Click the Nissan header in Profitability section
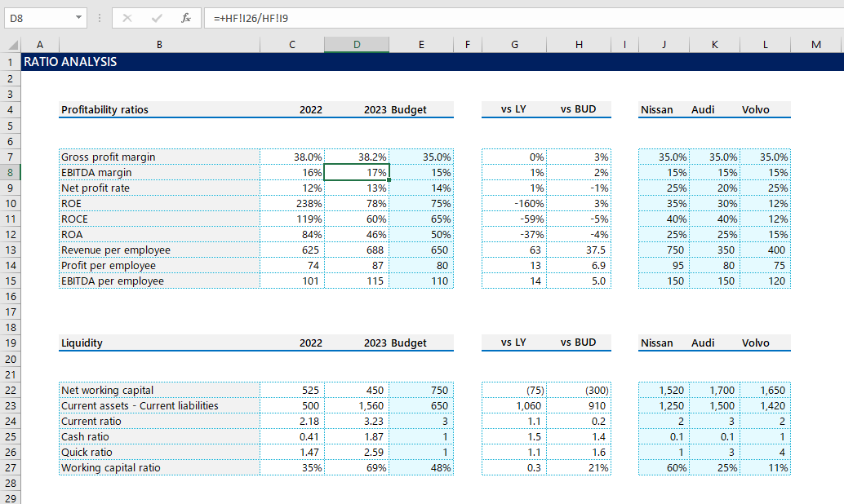 [657, 109]
